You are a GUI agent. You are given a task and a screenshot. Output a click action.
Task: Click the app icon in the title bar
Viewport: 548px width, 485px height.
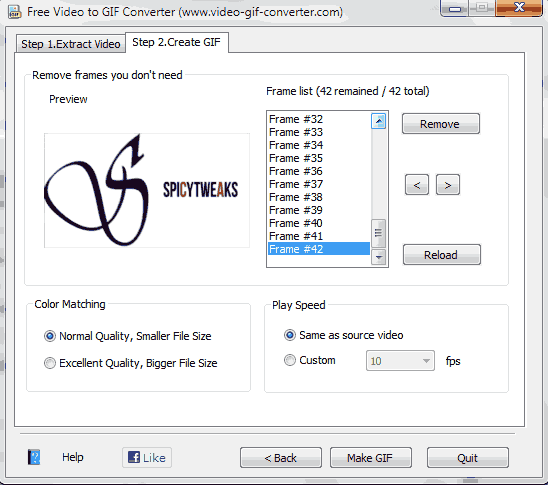pos(14,12)
